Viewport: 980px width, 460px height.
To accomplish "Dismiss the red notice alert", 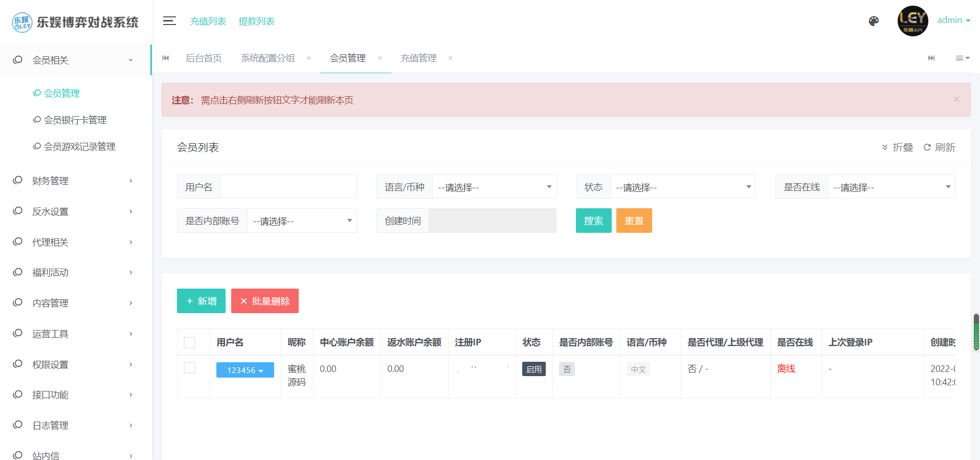I will click(956, 99).
